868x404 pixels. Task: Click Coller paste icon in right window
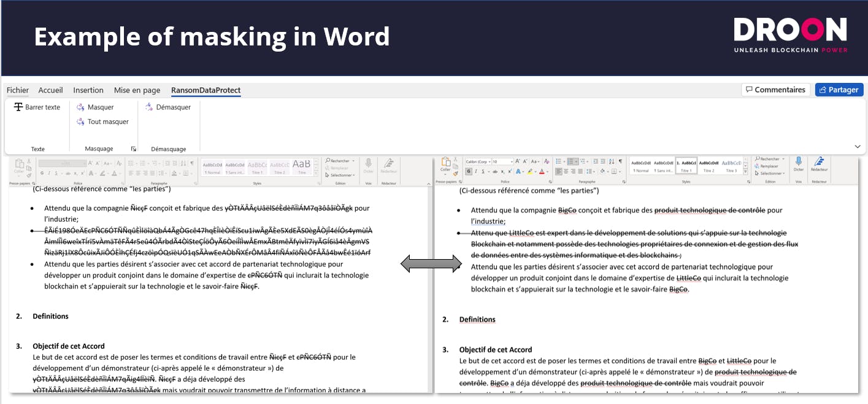pos(446,163)
